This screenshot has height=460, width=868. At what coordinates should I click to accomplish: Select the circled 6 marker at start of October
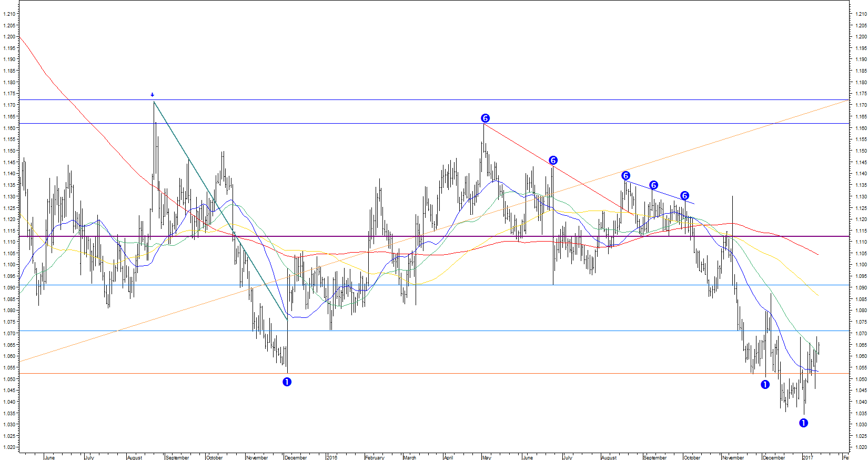click(x=684, y=195)
